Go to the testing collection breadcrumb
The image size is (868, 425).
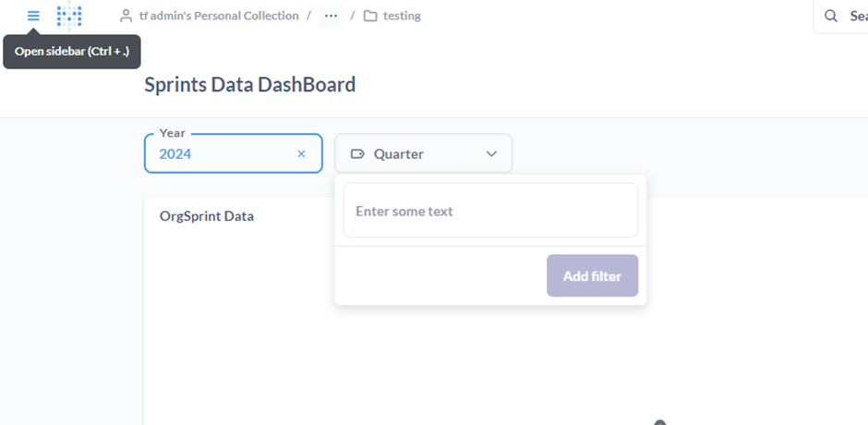click(x=402, y=16)
